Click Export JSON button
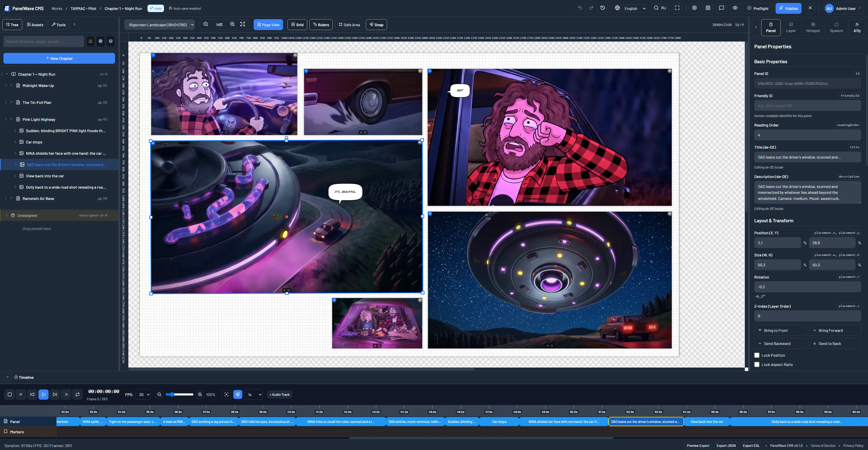The image size is (868, 450). (x=726, y=445)
